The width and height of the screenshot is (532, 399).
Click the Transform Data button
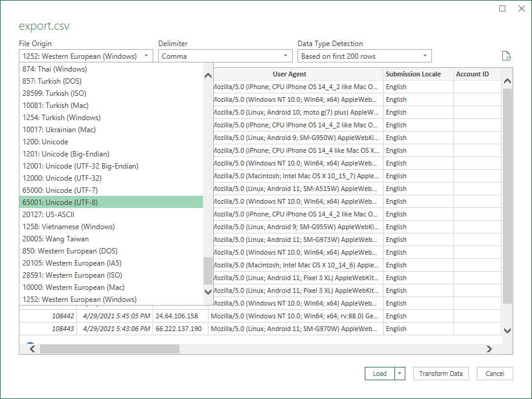(441, 374)
